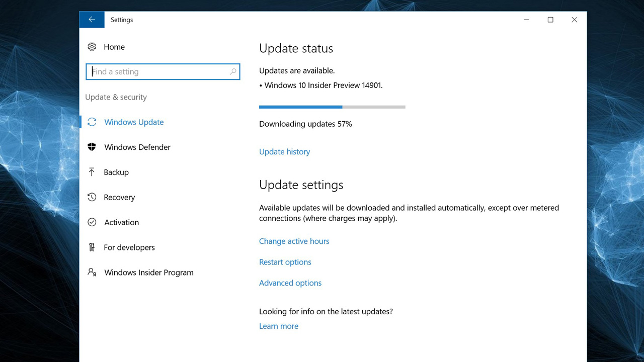Click the Home gear icon

click(x=92, y=46)
